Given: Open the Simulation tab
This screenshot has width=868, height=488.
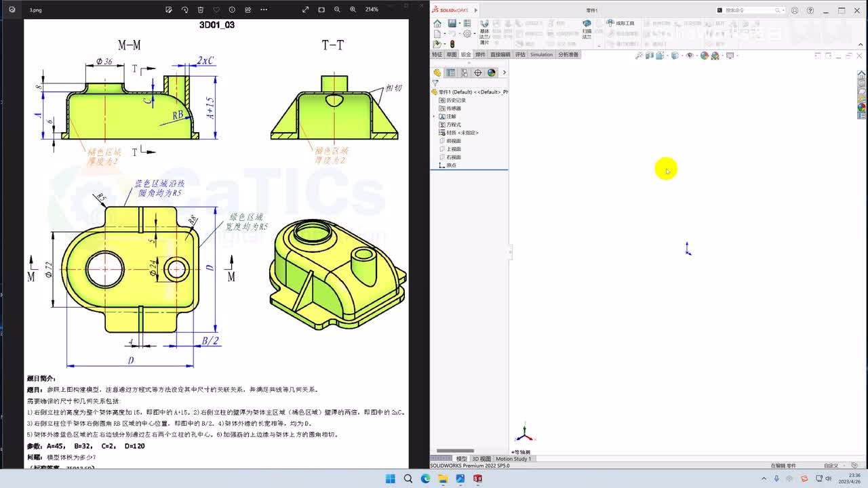Looking at the screenshot, I should click(x=541, y=55).
